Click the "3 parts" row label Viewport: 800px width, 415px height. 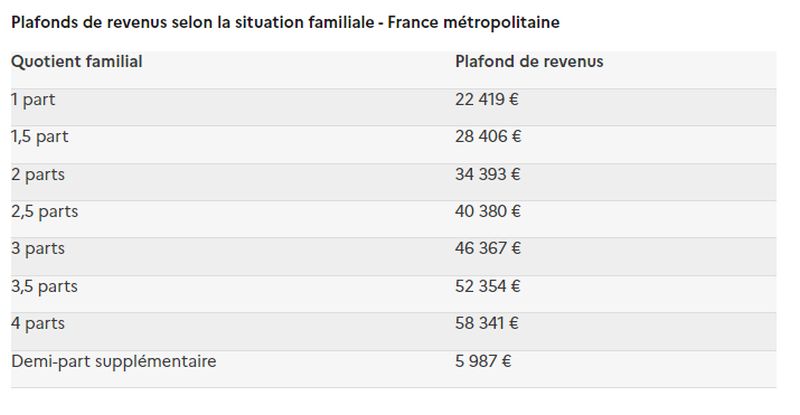[37, 249]
